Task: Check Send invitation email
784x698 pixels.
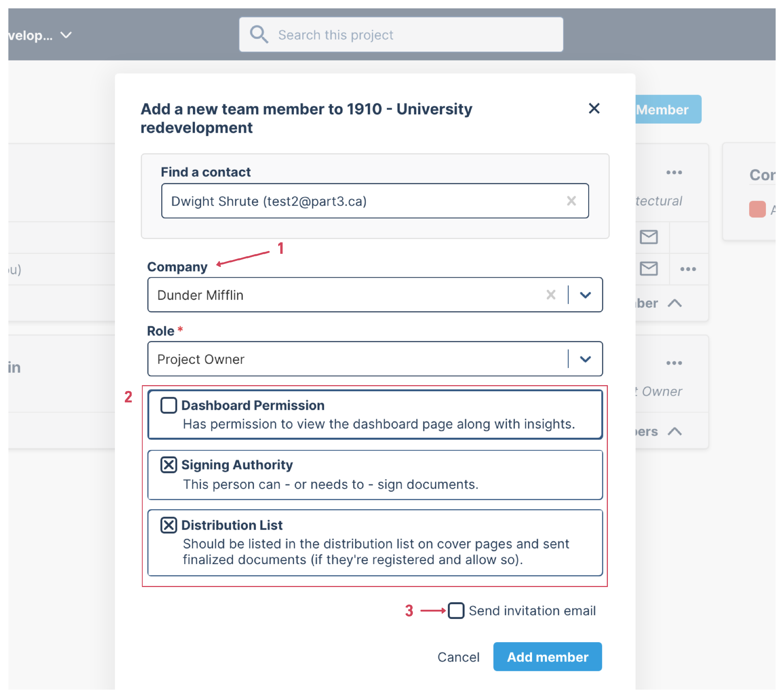Action: (x=456, y=611)
